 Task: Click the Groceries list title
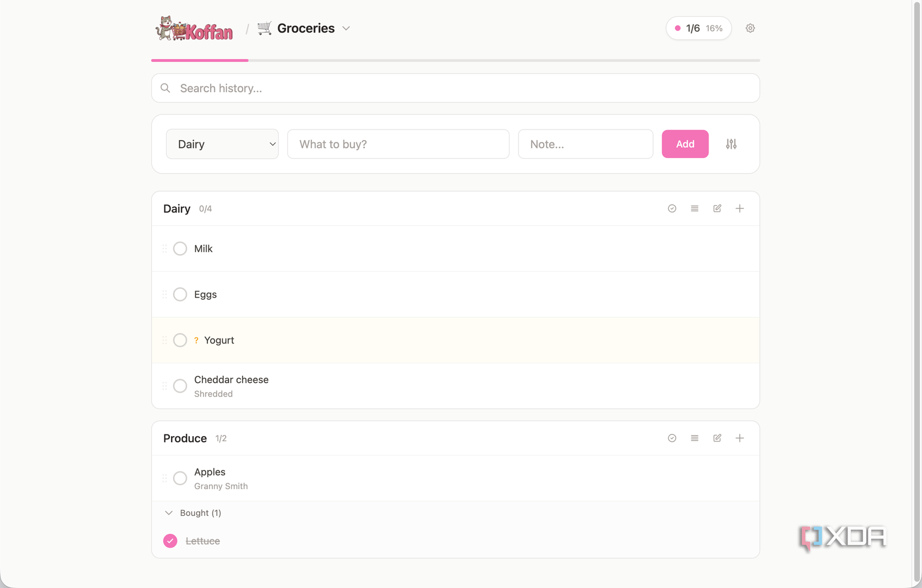[x=306, y=28]
